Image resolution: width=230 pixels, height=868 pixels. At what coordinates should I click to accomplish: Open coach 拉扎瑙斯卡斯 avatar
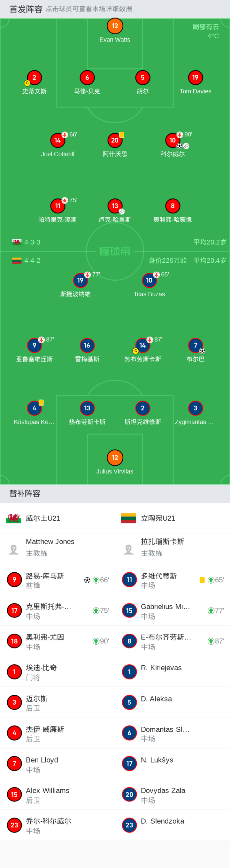[x=129, y=549]
